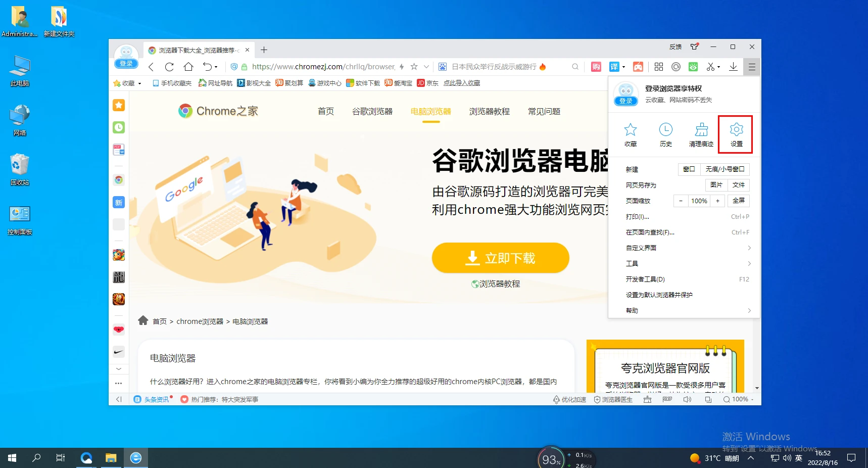
Task: Increase page zoom with plus button
Action: 717,201
